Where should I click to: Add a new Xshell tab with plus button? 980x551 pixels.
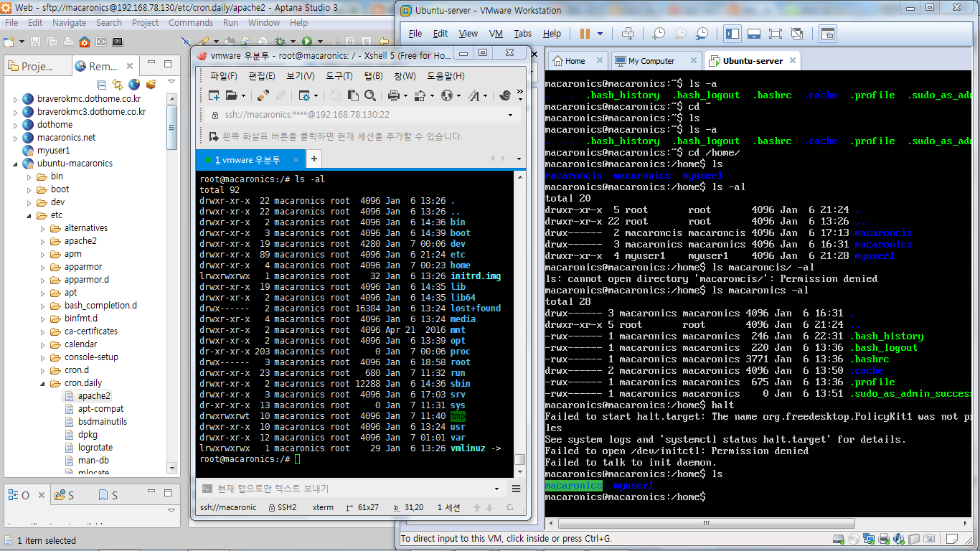point(314,159)
